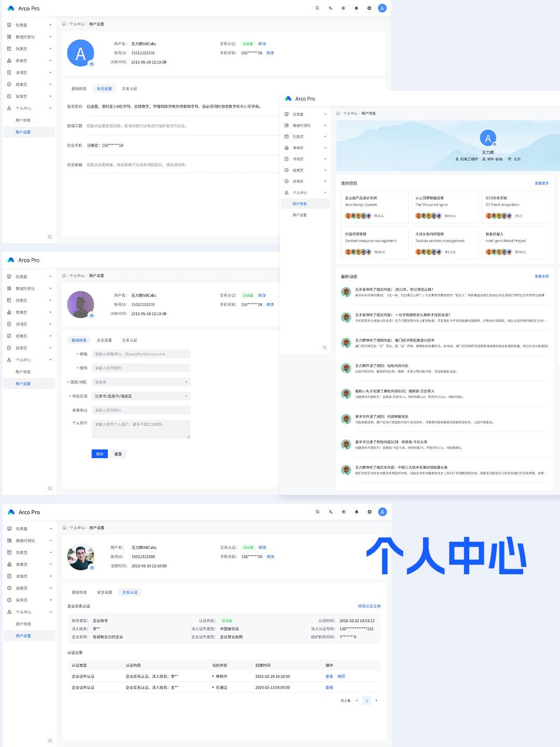Image resolution: width=560 pixels, height=747 pixels.
Task: Toggle theme sun icon in topmost window header
Action: (x=343, y=8)
